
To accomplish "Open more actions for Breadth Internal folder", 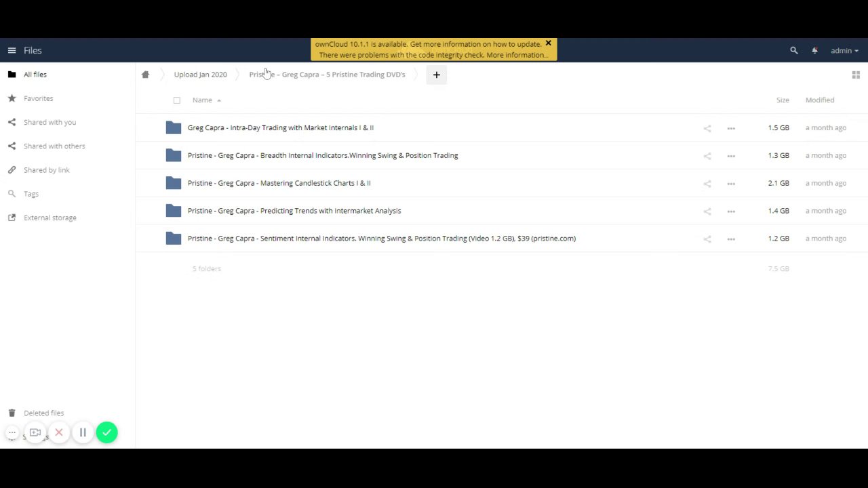I will click(x=731, y=156).
